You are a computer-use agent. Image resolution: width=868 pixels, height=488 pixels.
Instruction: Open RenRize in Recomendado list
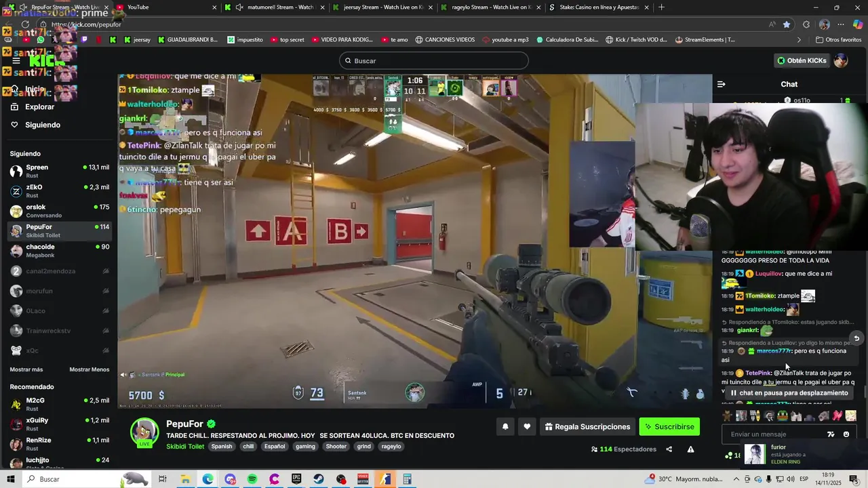coord(59,444)
